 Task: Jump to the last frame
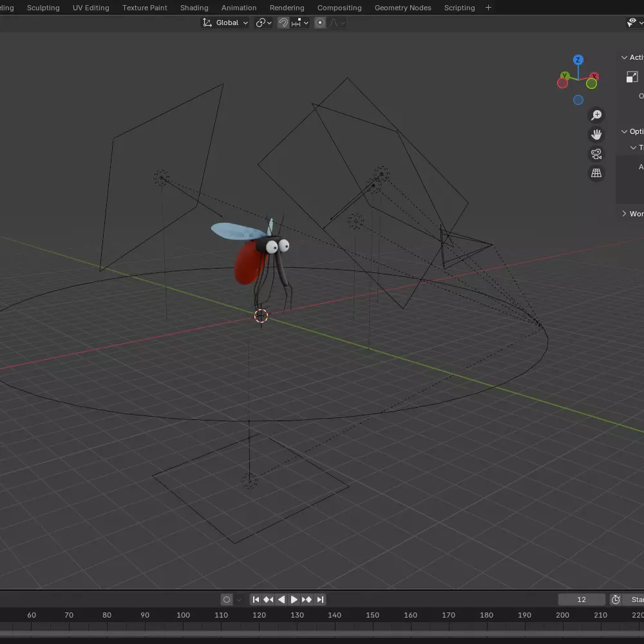click(320, 600)
